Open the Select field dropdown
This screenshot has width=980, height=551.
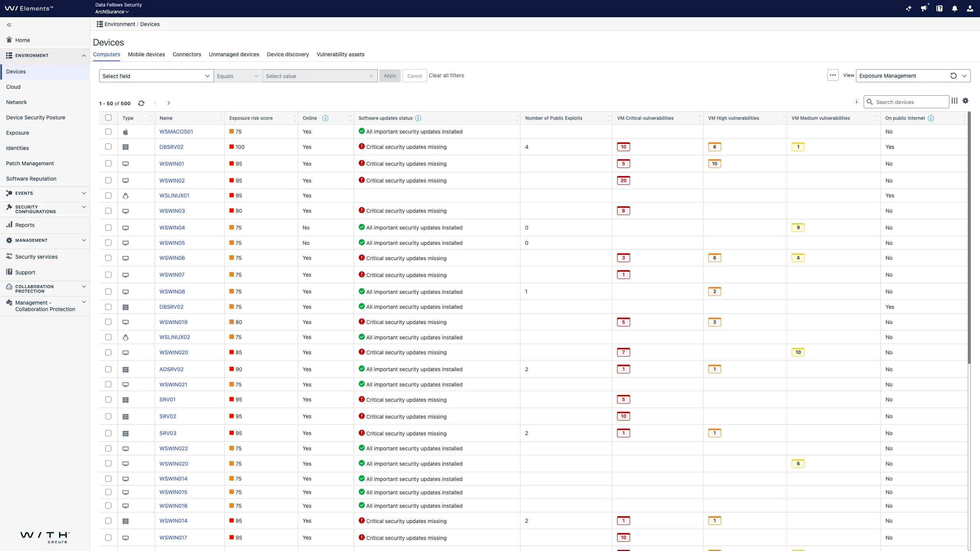click(156, 76)
